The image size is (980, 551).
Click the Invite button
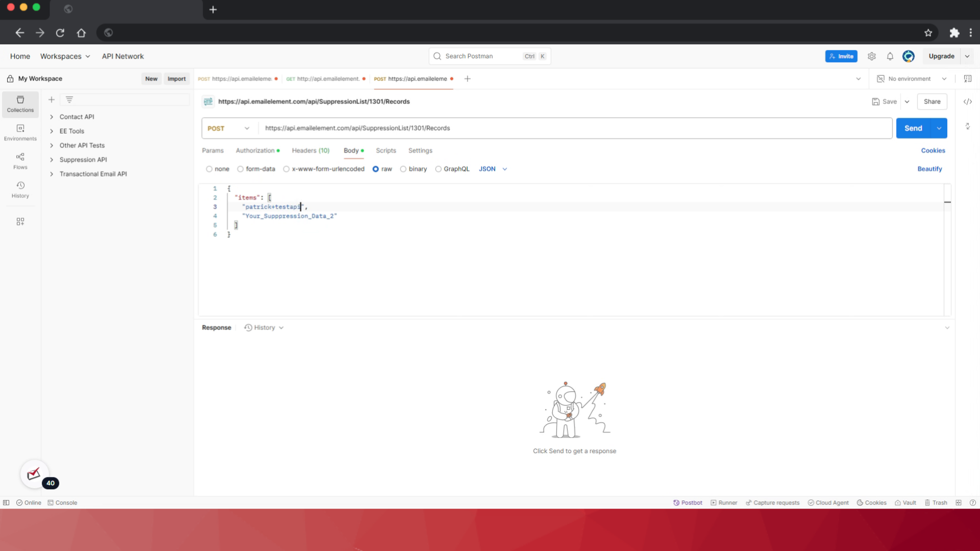841,56
